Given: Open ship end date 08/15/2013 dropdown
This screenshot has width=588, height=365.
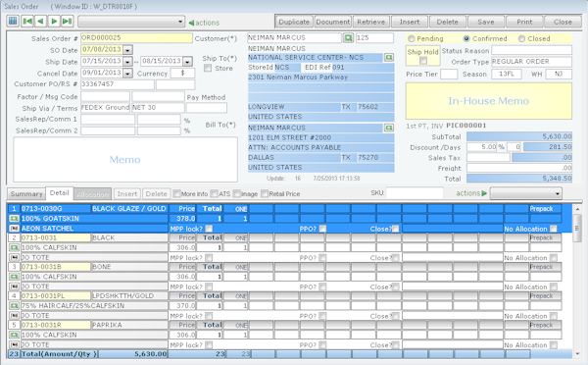Looking at the screenshot, I should [x=188, y=62].
